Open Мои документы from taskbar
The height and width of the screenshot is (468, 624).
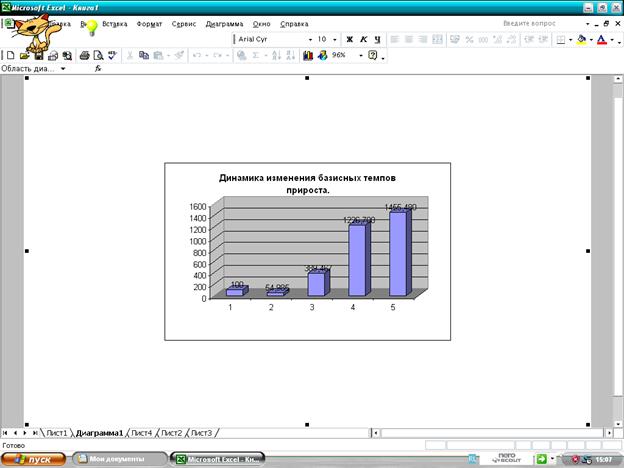point(117,458)
